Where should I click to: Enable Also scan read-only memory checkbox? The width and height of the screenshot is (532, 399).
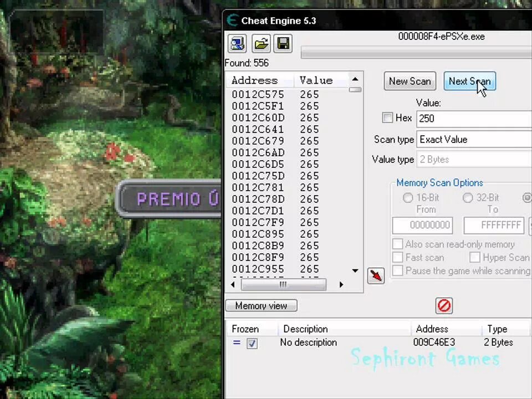398,244
